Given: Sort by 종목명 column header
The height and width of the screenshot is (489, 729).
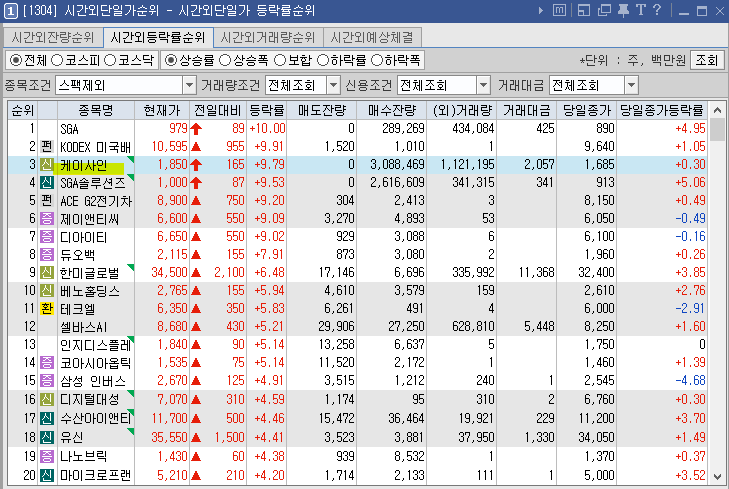Looking at the screenshot, I should 96,110.
